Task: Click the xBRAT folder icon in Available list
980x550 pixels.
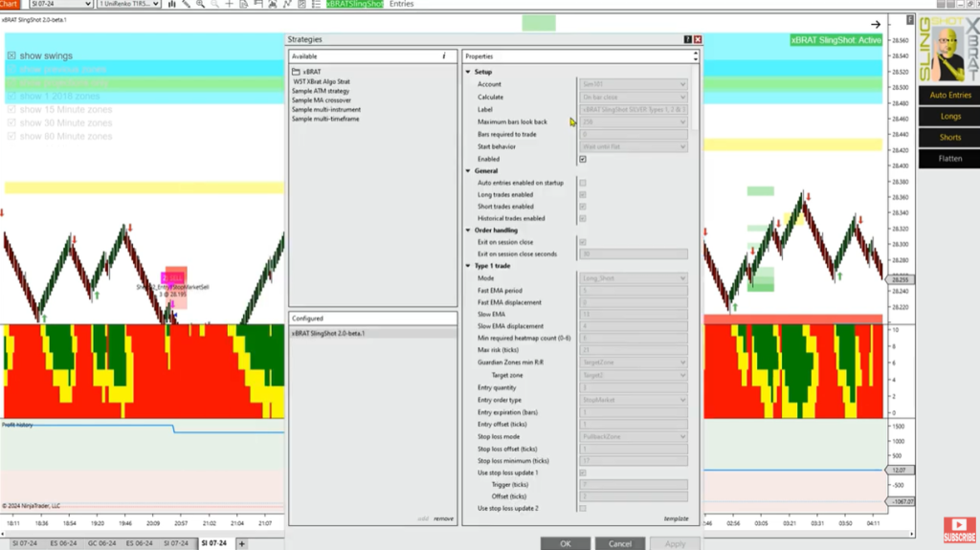Action: pyautogui.click(x=297, y=72)
